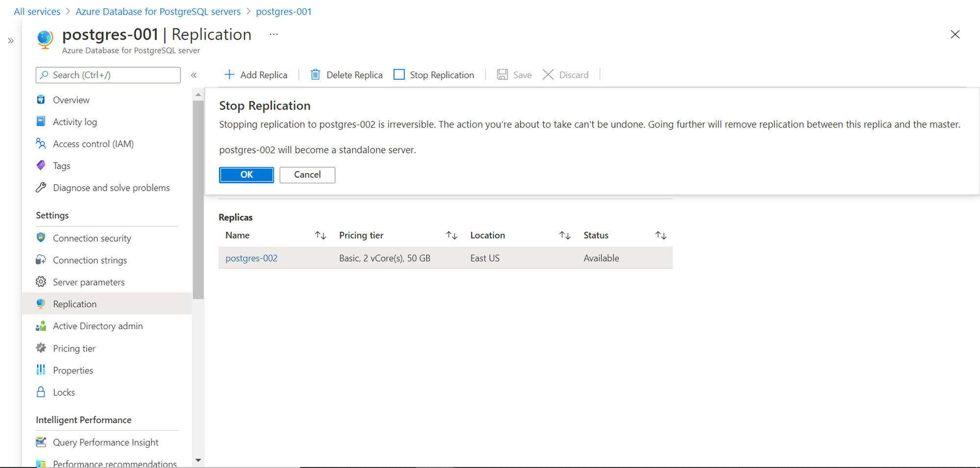Select the Replication menu item
This screenshot has width=980, height=468.
point(107,304)
